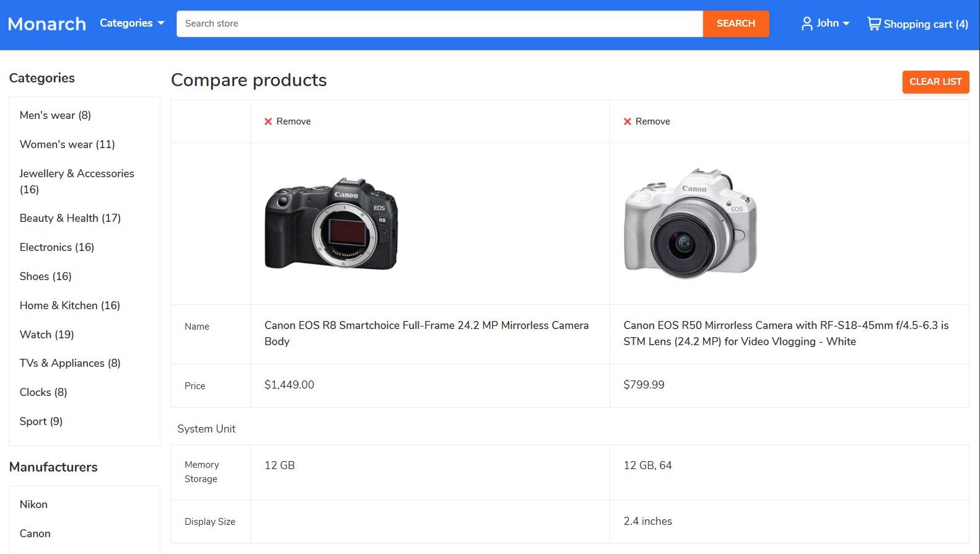
Task: Click the Monarch store logo
Action: pos(47,24)
